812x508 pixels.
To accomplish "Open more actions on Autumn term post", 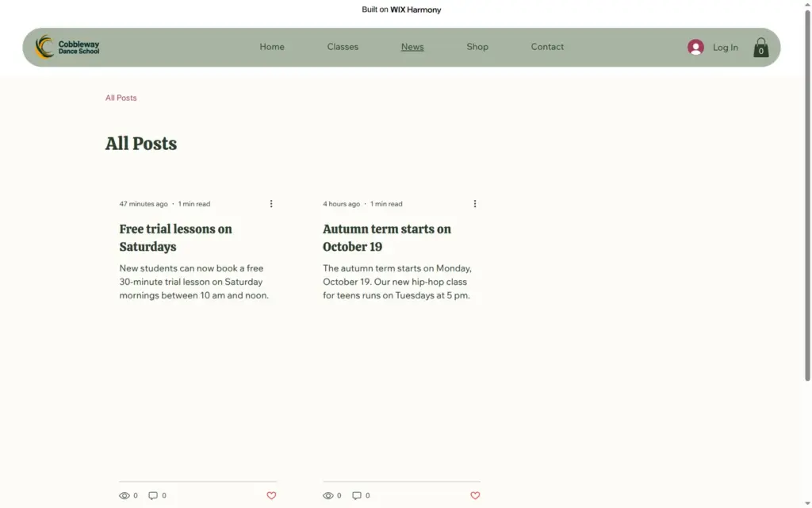I will (474, 204).
